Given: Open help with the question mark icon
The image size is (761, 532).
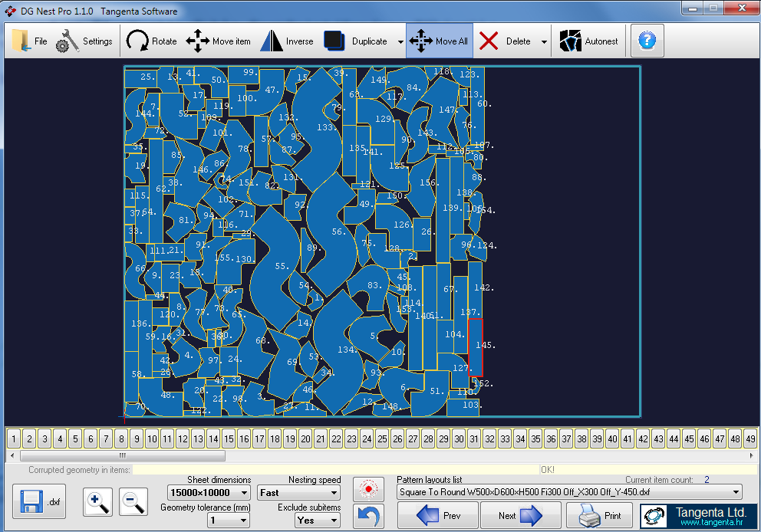Looking at the screenshot, I should (647, 41).
